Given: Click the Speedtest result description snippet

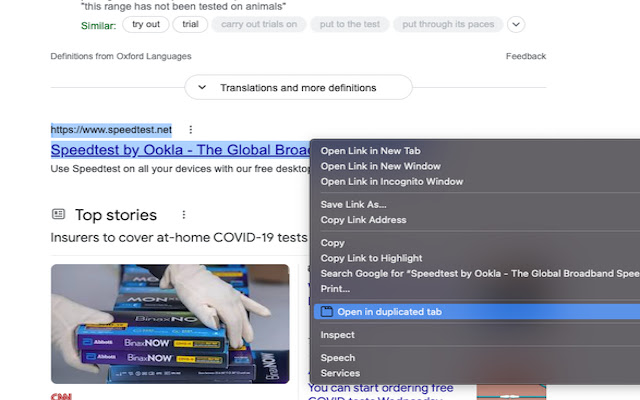Looking at the screenshot, I should pyautogui.click(x=180, y=169).
